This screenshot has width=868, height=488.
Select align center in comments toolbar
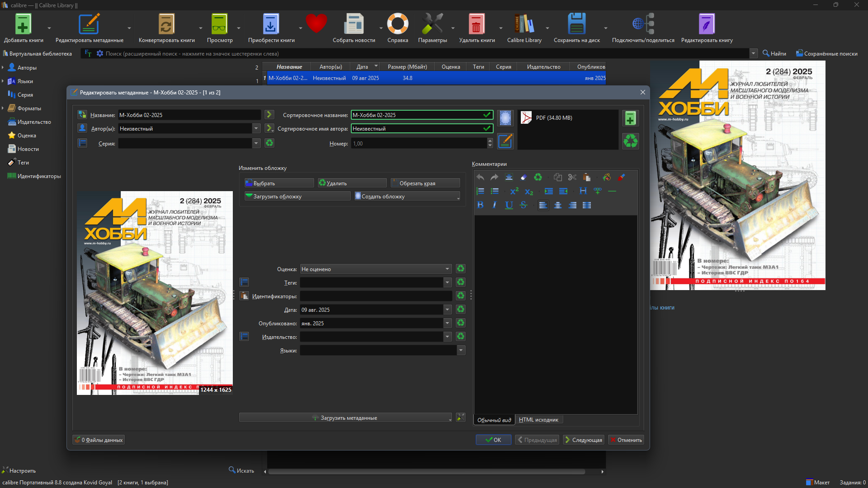(558, 205)
